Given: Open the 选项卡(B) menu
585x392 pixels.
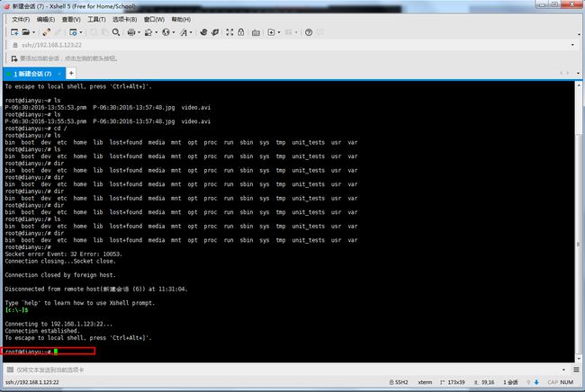Looking at the screenshot, I should 124,20.
